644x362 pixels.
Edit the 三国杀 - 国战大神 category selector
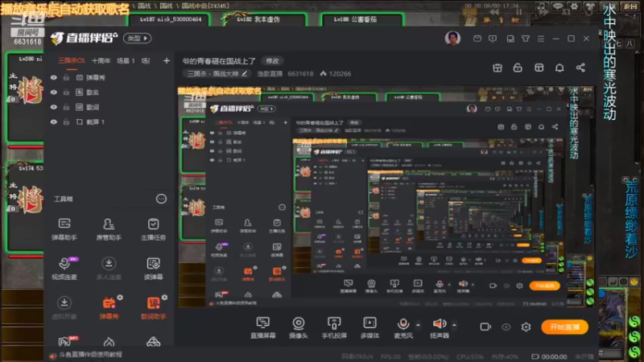(x=217, y=74)
